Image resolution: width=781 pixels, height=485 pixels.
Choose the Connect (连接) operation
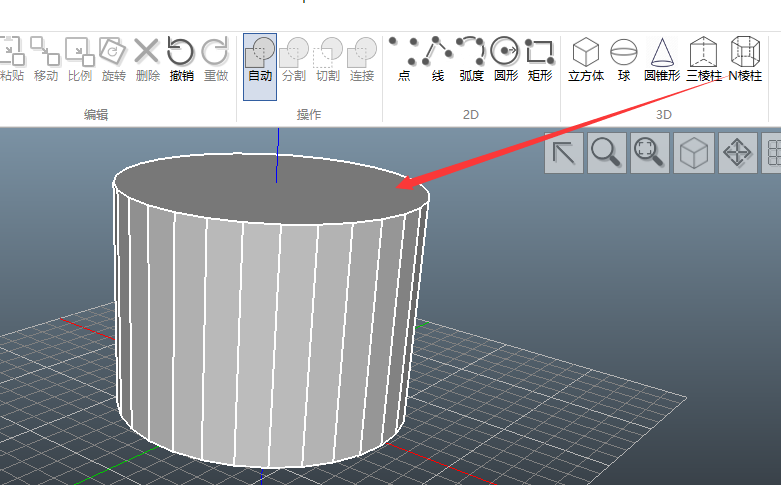[362, 59]
